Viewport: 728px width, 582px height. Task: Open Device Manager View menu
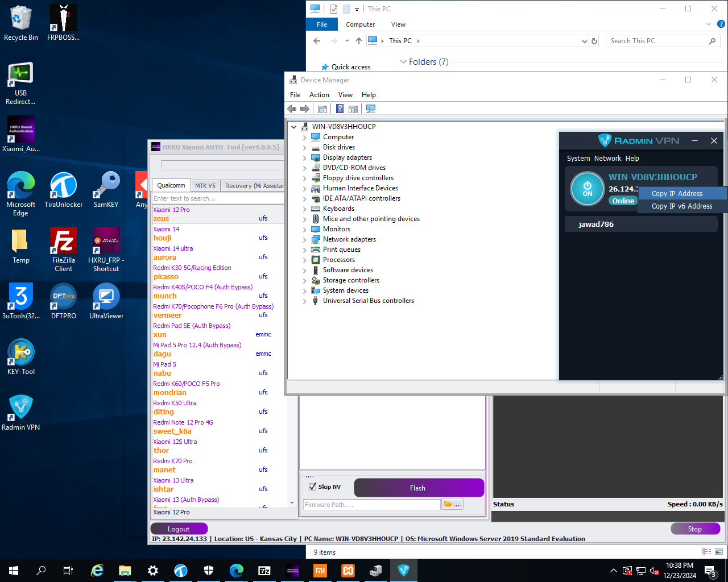coord(345,95)
